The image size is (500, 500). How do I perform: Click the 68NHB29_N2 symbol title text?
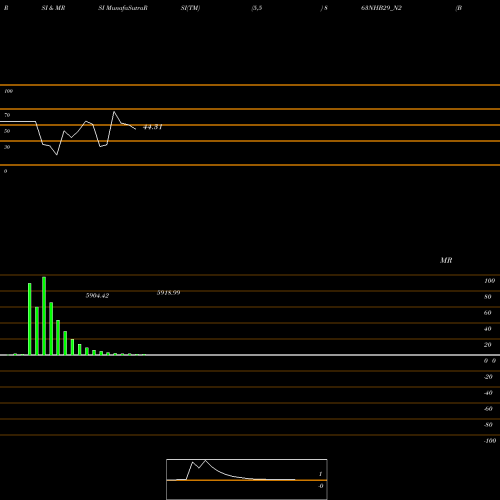click(381, 8)
